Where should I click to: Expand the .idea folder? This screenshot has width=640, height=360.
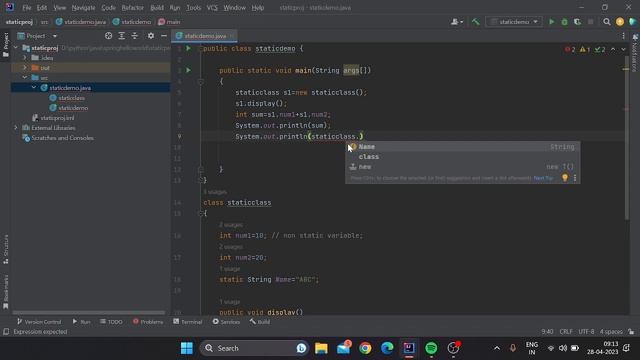point(25,58)
